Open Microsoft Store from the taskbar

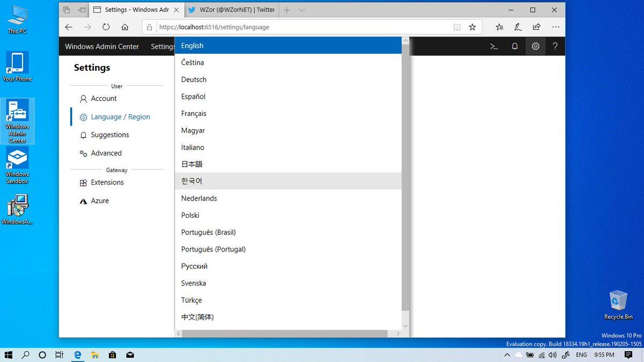[x=112, y=354]
